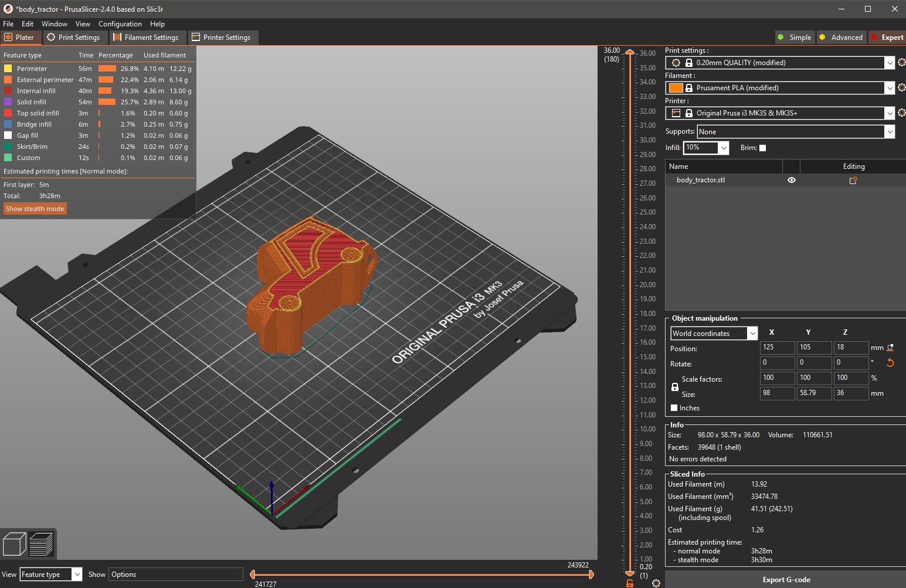The image size is (906, 588).
Task: Click the Plater tab icon
Action: pos(8,37)
